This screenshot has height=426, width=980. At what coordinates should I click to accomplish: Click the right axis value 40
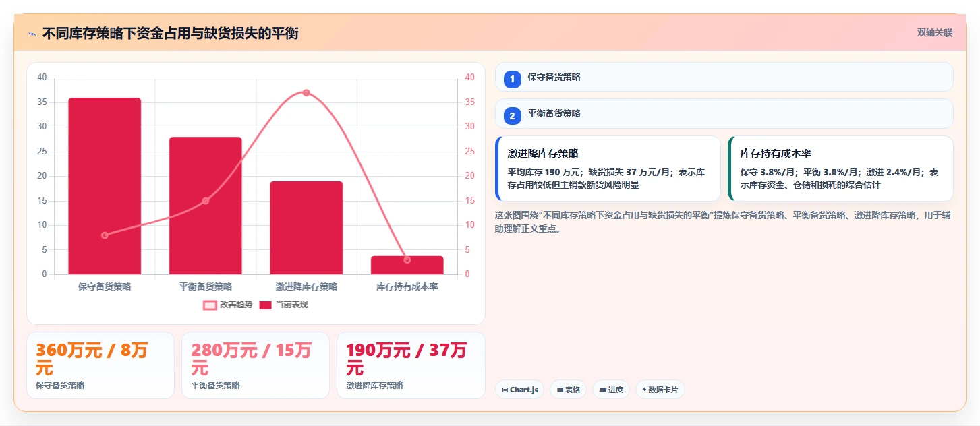tap(470, 78)
